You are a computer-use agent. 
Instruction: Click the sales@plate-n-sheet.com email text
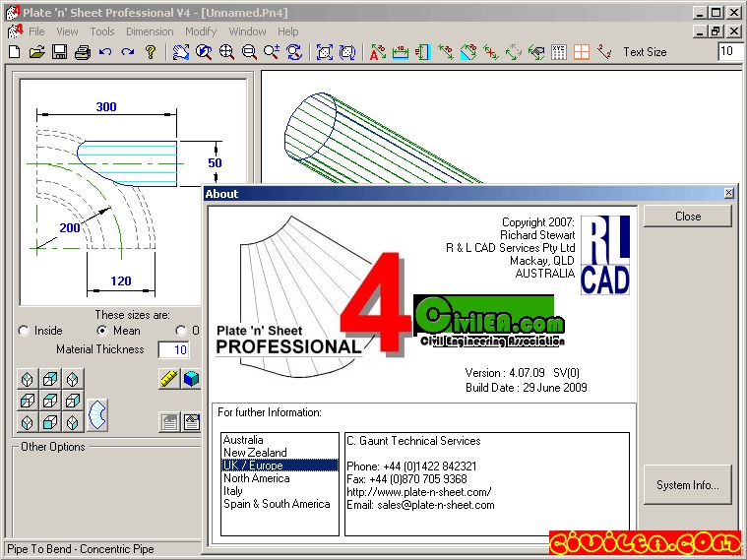click(x=435, y=505)
